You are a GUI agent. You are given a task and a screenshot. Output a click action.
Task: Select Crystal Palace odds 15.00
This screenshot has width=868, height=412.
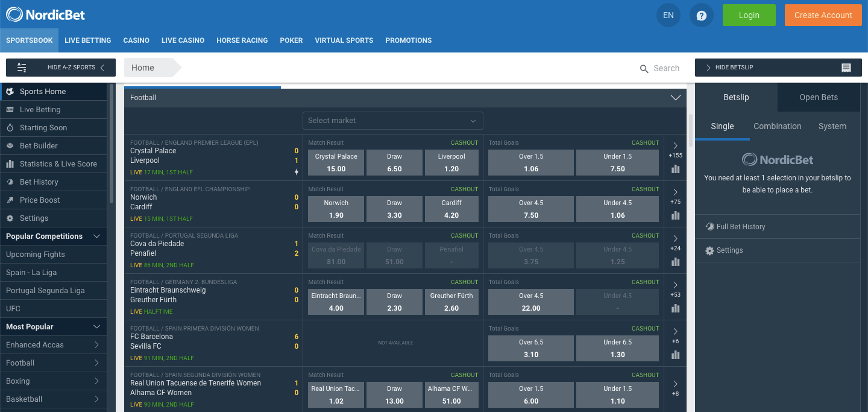pos(336,163)
